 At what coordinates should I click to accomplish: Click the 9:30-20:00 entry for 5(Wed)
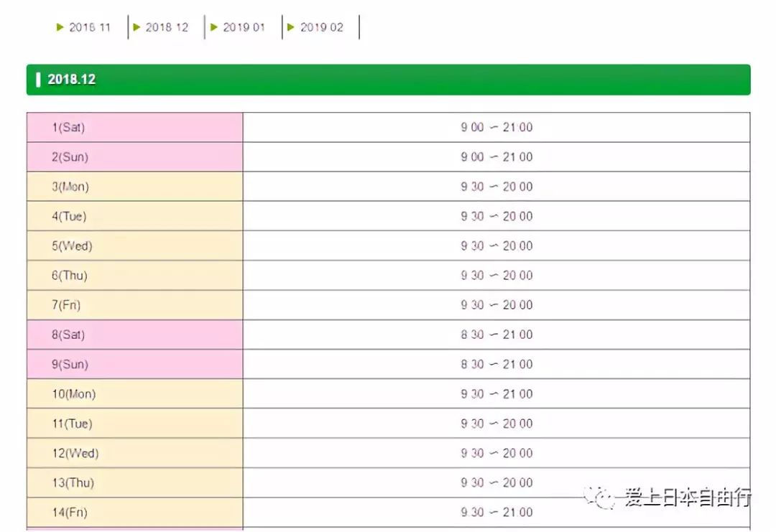pyautogui.click(x=496, y=246)
